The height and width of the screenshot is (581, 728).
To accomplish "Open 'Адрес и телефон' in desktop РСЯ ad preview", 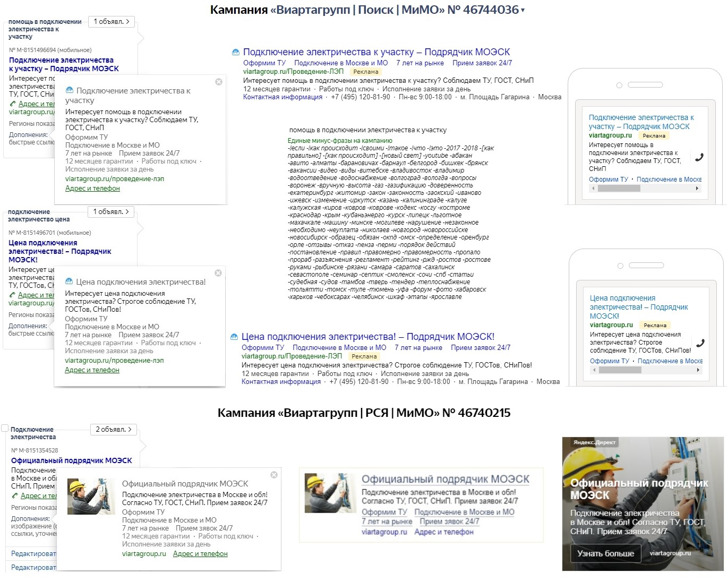I will point(444,532).
